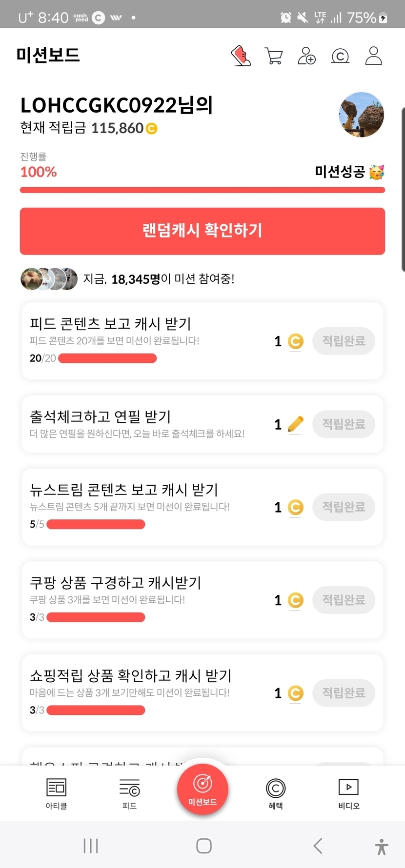Viewport: 405px width, 868px height.
Task: Open the red sneaker step-counter icon
Action: [241, 56]
